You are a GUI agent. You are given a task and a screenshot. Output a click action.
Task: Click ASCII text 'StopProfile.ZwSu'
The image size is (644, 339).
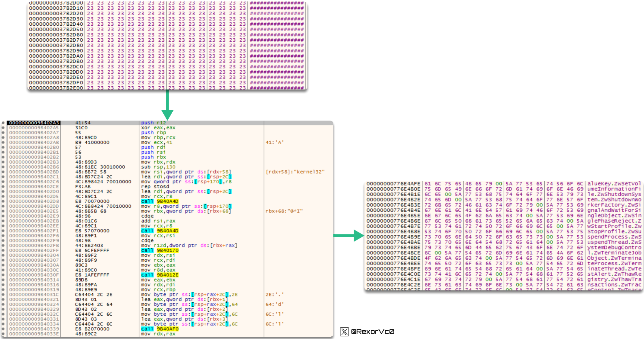(x=614, y=232)
